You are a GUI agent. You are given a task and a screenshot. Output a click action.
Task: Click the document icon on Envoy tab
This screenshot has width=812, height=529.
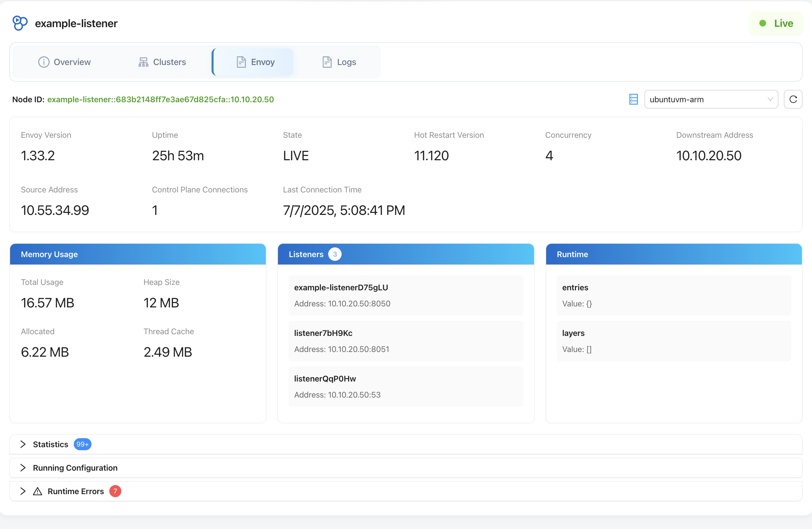(241, 62)
